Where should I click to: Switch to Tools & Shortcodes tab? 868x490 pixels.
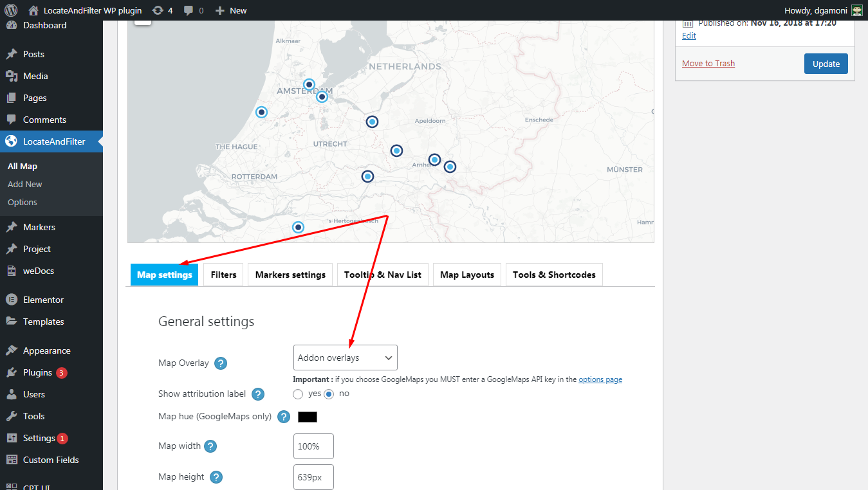tap(553, 275)
